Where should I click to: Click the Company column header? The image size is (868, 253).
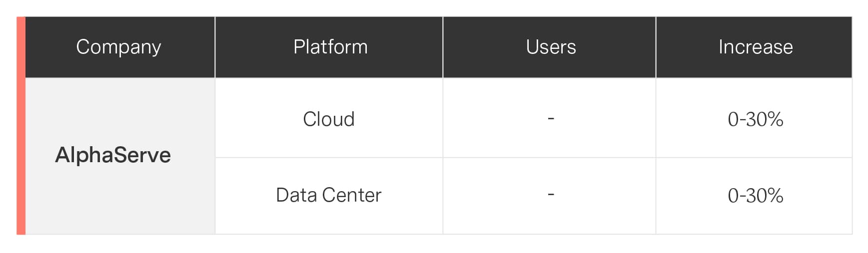(x=119, y=47)
